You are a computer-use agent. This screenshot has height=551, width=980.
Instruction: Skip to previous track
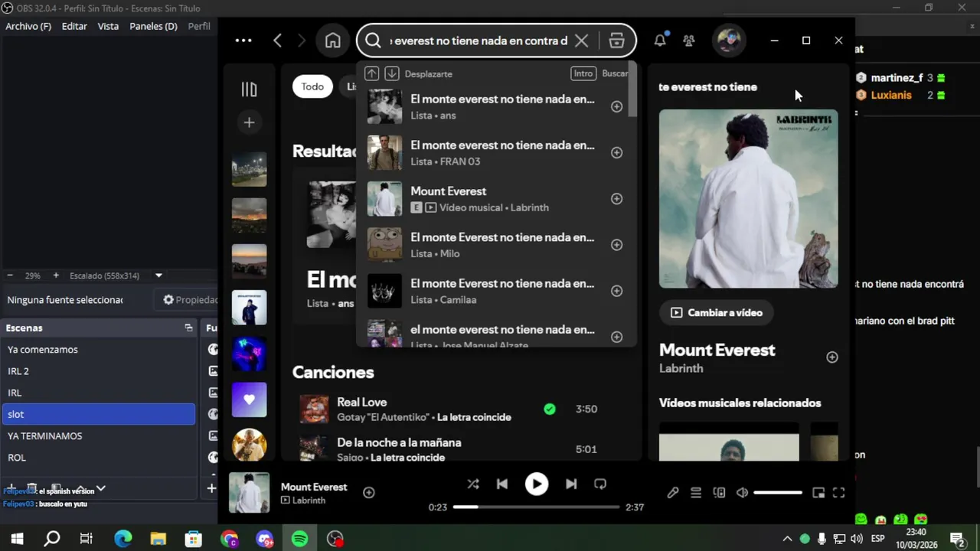pos(502,484)
